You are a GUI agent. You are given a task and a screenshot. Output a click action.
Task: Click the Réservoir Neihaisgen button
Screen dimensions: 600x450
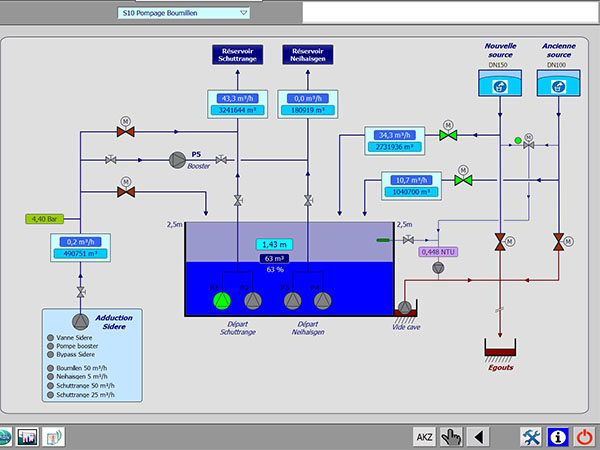[308, 55]
